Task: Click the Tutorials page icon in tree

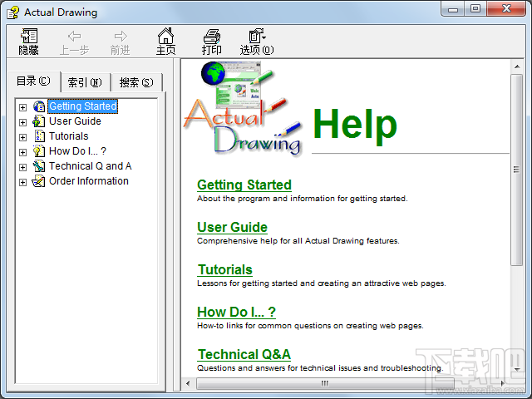Action: [39, 136]
